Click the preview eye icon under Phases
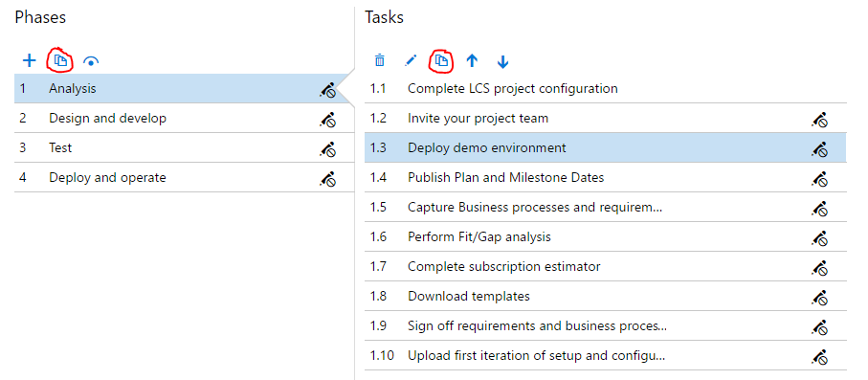The height and width of the screenshot is (380, 868). click(91, 61)
